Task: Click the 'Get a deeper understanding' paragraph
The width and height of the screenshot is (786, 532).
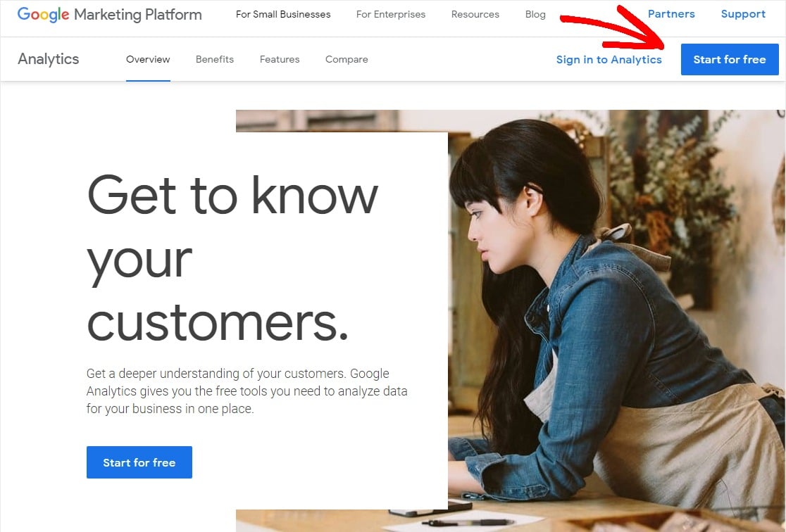Action: click(247, 391)
